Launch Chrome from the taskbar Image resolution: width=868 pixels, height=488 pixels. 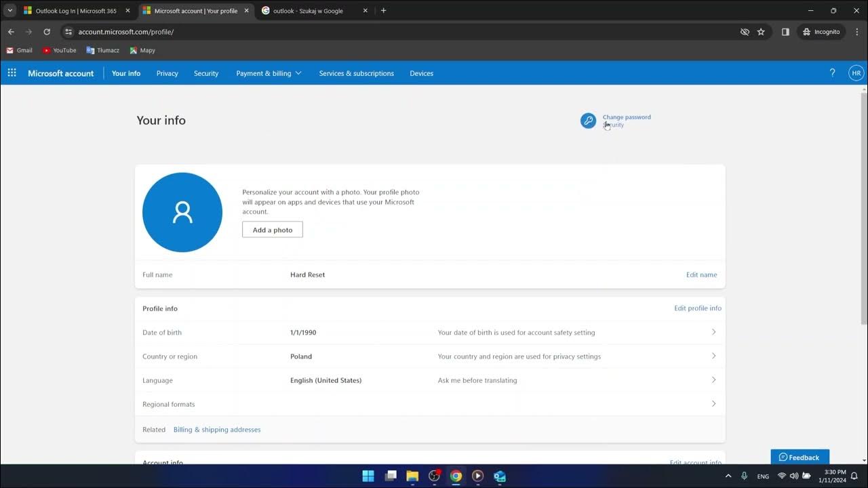(456, 476)
